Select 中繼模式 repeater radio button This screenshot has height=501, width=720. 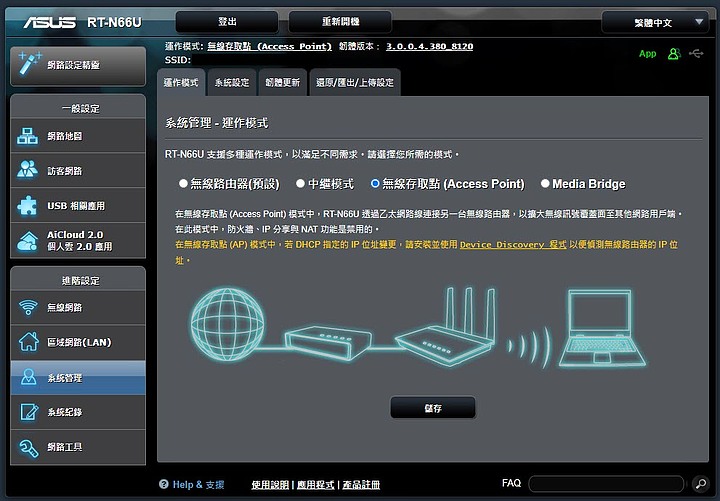300,184
